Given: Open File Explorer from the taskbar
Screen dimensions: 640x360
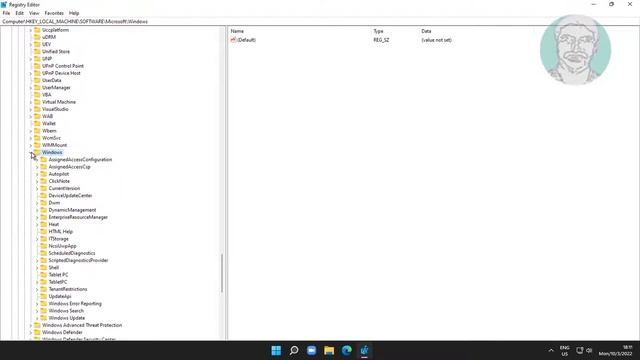Looking at the screenshot, I should 329,350.
